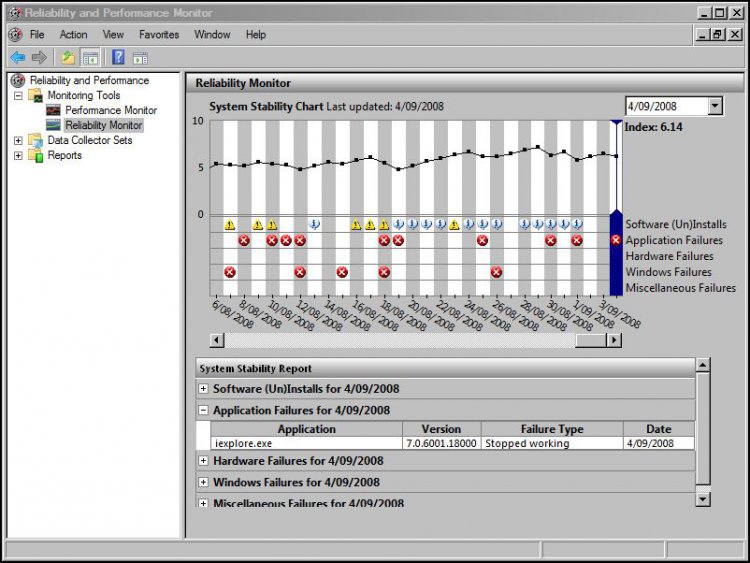Select the Reliability and Performance root label
The height and width of the screenshot is (563, 750).
coord(89,80)
